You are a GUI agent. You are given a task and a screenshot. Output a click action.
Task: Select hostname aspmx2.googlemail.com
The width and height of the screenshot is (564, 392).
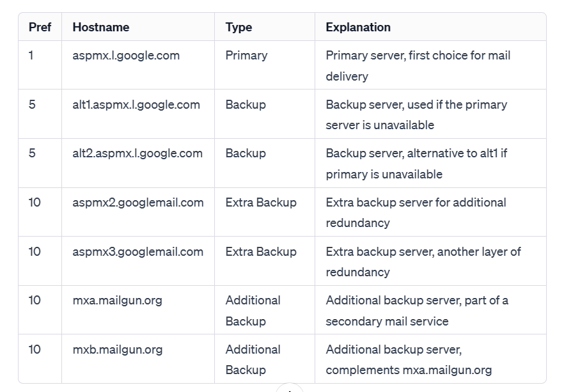[x=138, y=203]
